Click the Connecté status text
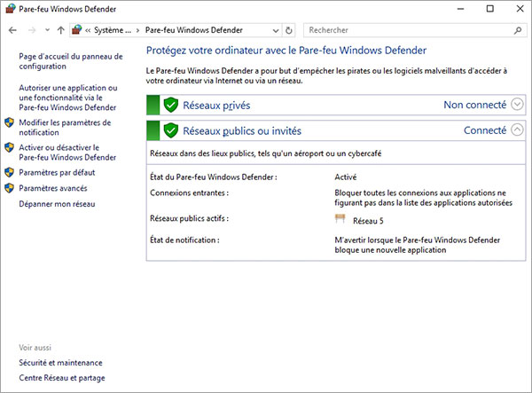This screenshot has height=393, width=532. 485,130
